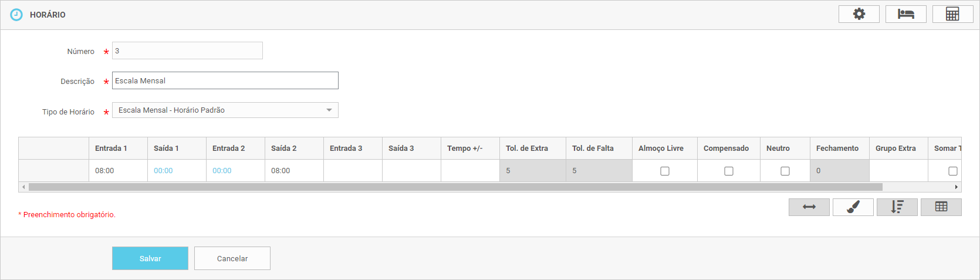The height and width of the screenshot is (280, 980).
Task: Click the sort descending icon button
Action: pyautogui.click(x=897, y=207)
